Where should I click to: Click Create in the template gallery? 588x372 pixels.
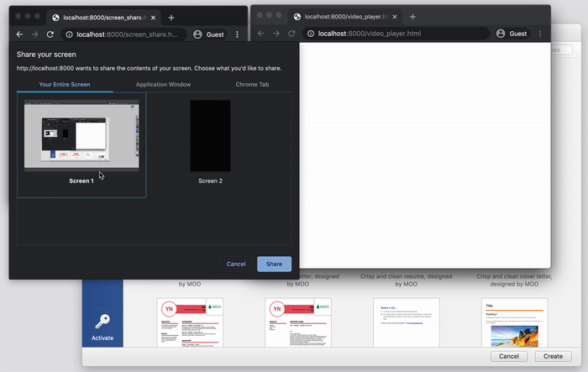click(552, 357)
